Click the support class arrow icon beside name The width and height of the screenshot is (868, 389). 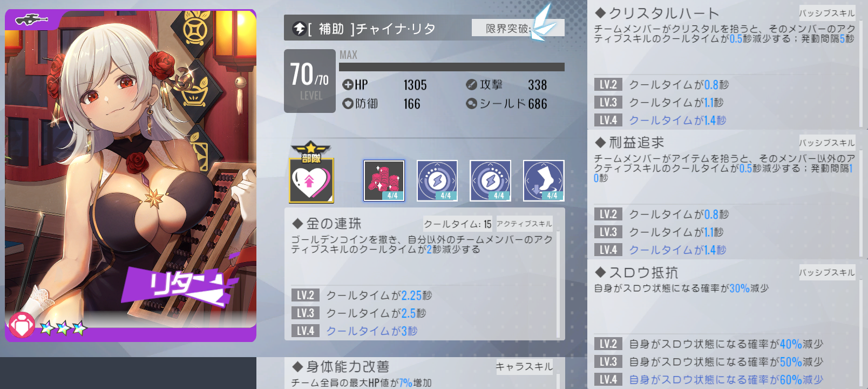(x=299, y=29)
